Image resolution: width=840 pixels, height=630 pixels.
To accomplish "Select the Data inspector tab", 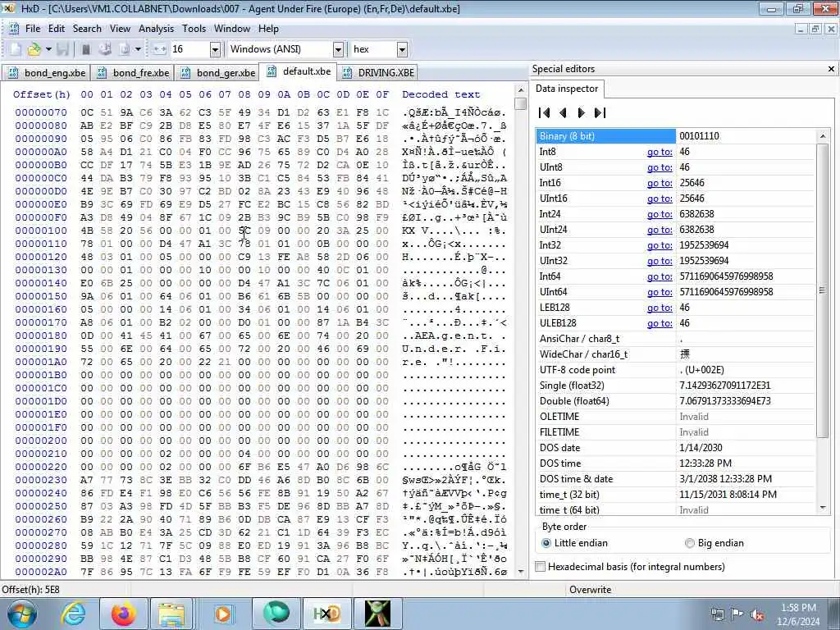I will click(x=567, y=89).
